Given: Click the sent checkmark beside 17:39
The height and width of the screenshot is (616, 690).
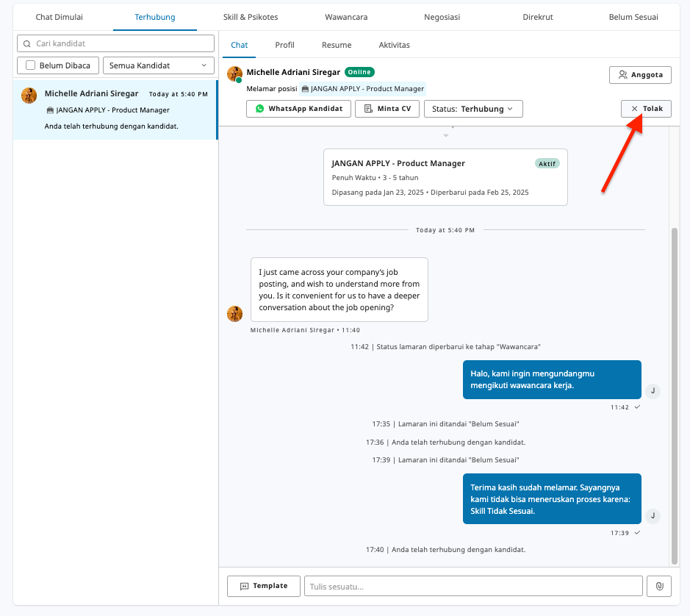Looking at the screenshot, I should coord(637,533).
